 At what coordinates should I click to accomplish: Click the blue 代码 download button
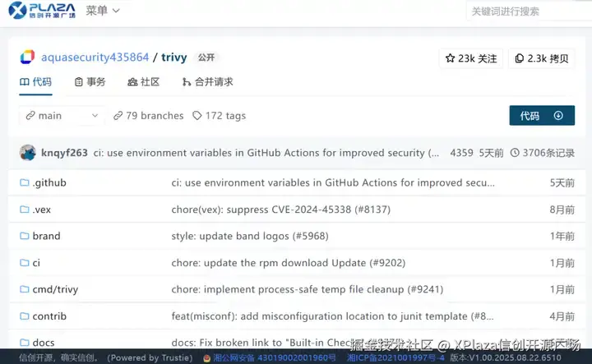(542, 115)
